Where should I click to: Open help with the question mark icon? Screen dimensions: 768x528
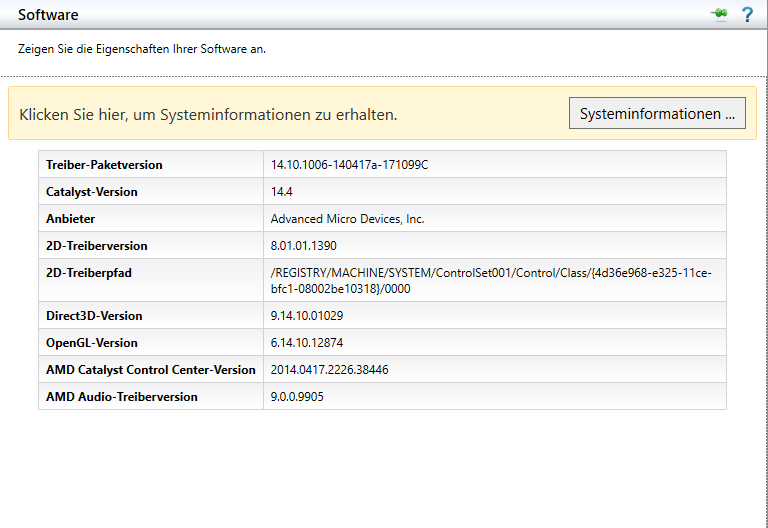(747, 15)
